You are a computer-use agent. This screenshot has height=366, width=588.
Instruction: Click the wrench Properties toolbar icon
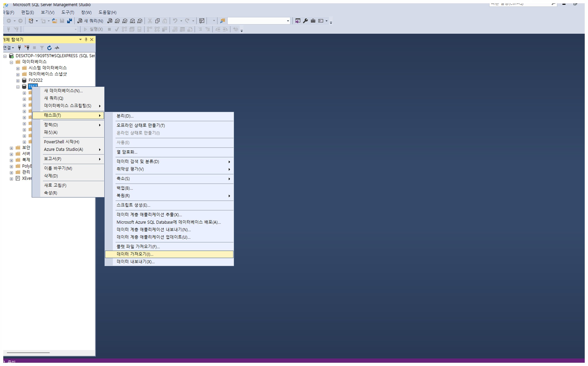(306, 21)
